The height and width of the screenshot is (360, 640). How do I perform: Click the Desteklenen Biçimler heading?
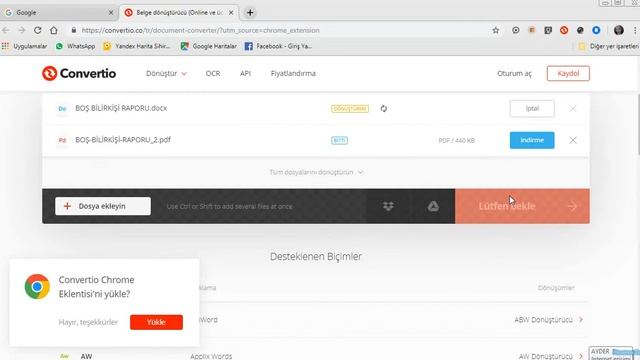(x=316, y=256)
